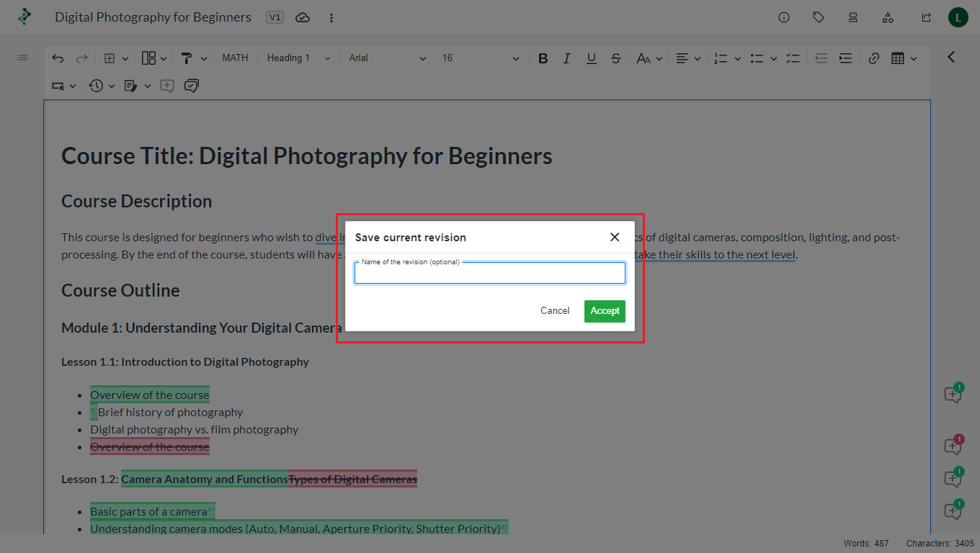This screenshot has width=980, height=553.
Task: Click the undo arrow icon
Action: click(x=58, y=58)
